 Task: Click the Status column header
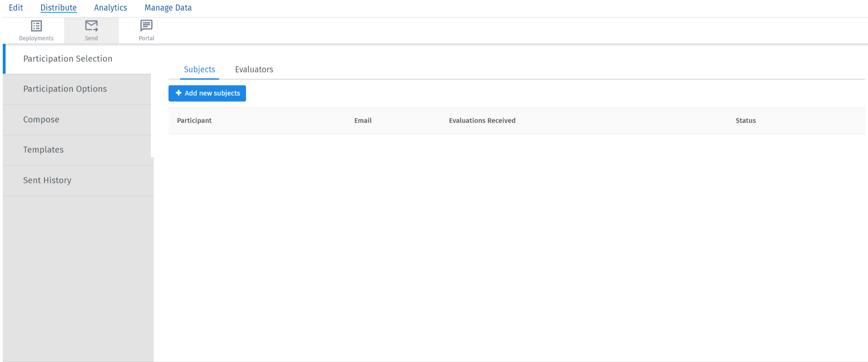click(x=745, y=121)
